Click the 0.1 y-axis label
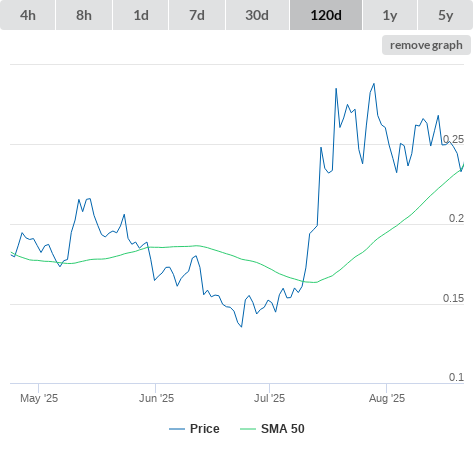The width and height of the screenshot is (474, 455). (456, 377)
